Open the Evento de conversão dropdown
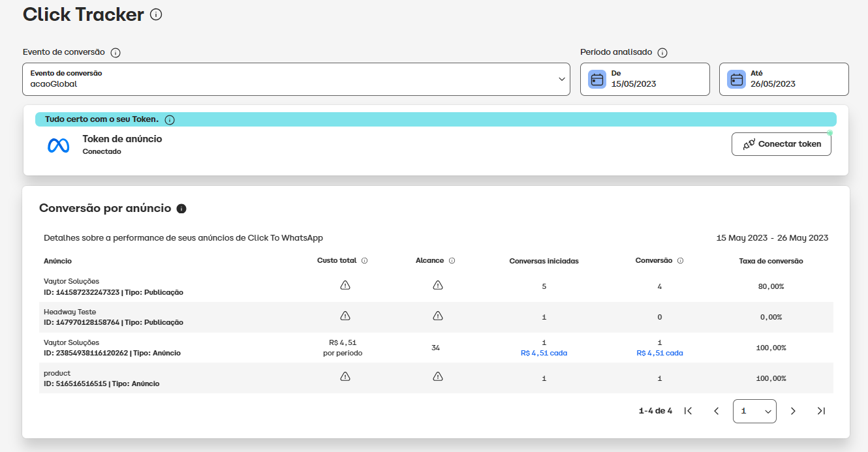Viewport: 868px width, 452px height. point(296,79)
